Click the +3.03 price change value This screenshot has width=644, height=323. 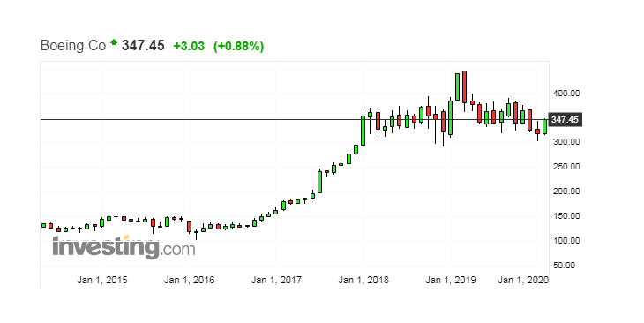tap(189, 46)
